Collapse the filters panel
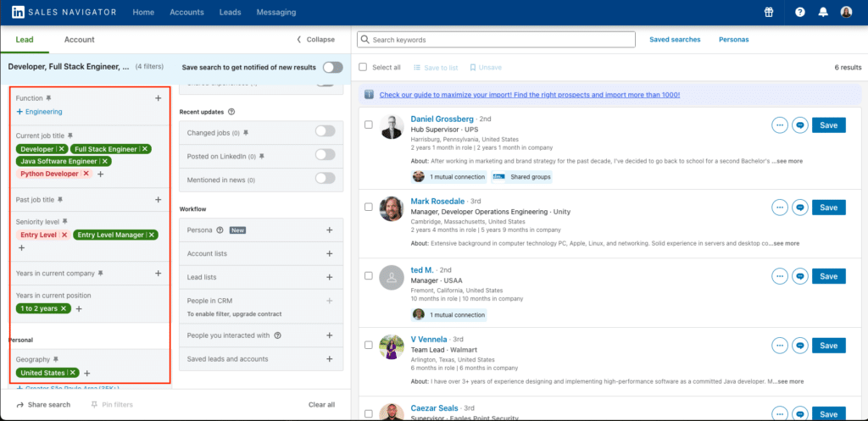 [x=315, y=40]
